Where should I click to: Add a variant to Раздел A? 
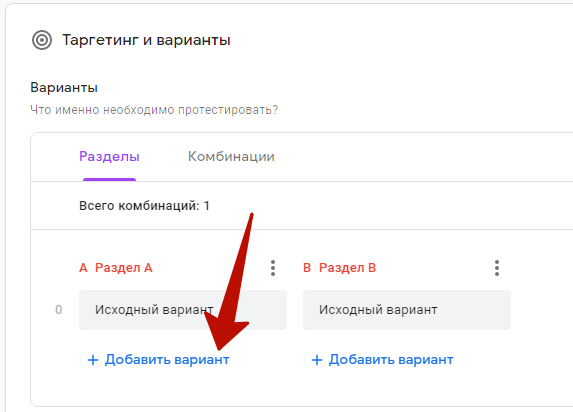(x=158, y=360)
